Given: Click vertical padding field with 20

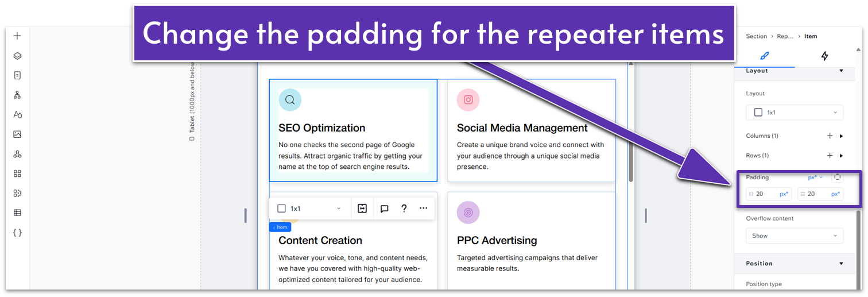Looking at the screenshot, I should (820, 194).
